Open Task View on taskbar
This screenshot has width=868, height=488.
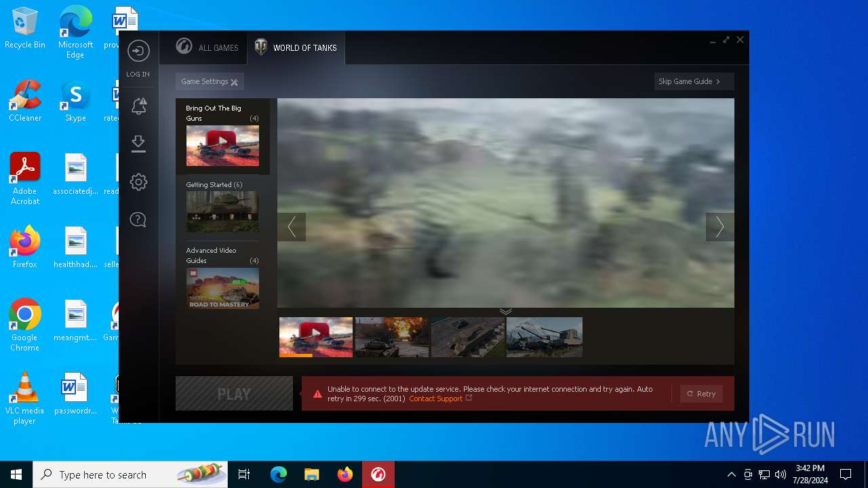point(244,474)
